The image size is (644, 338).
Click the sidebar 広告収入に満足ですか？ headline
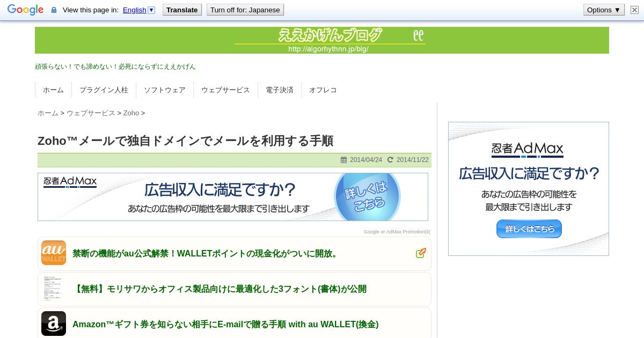pos(529,173)
